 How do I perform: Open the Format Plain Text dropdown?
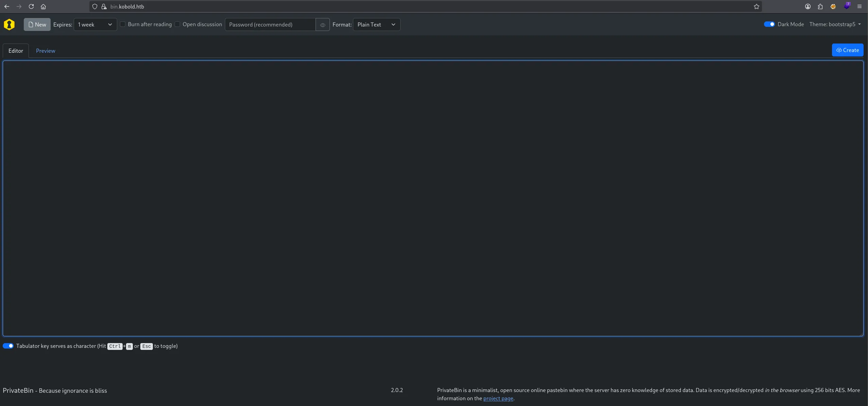click(x=376, y=24)
